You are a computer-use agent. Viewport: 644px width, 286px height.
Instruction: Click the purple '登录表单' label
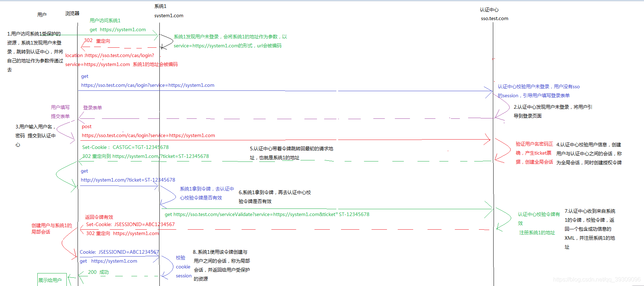coord(93,108)
